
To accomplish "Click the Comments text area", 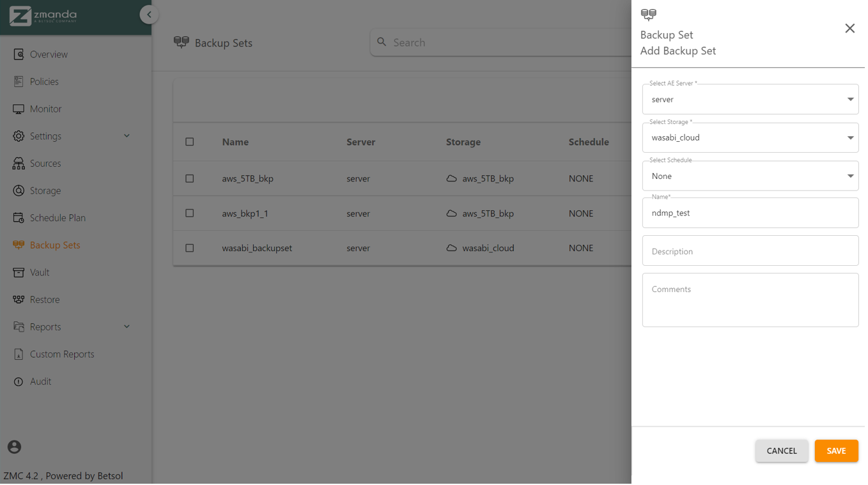I will click(753, 301).
